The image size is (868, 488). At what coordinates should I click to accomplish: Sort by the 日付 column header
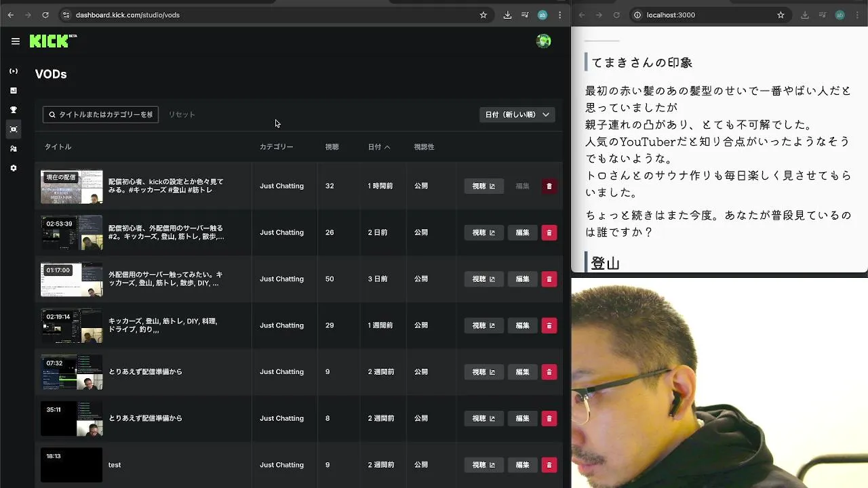[x=379, y=147]
